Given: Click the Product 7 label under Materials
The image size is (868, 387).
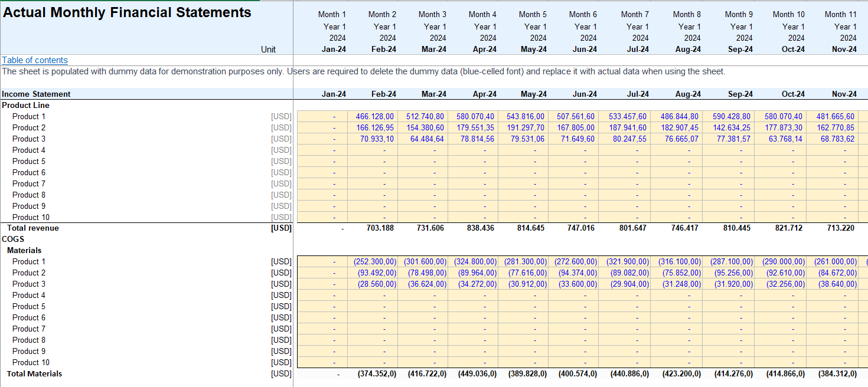Looking at the screenshot, I should point(29,329).
